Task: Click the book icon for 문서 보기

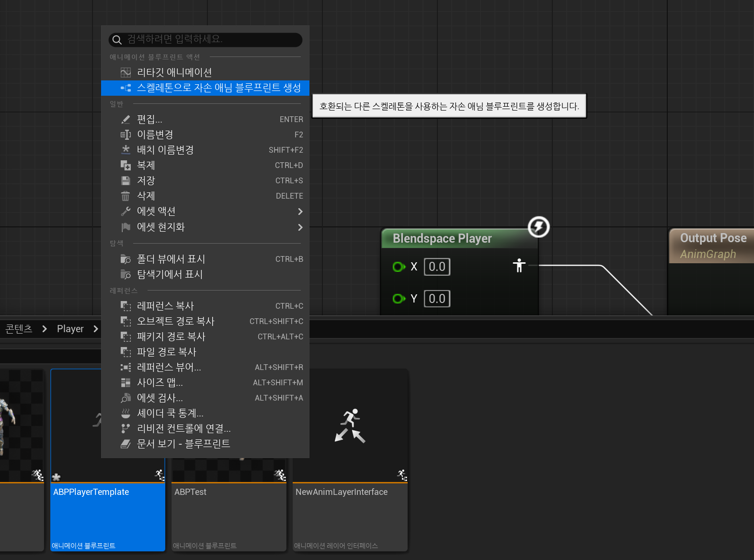Action: tap(126, 444)
